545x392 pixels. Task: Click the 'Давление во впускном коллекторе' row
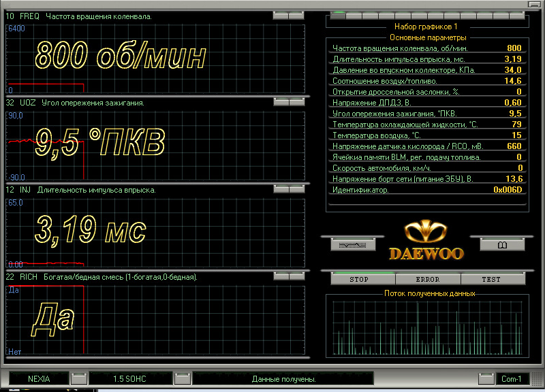click(427, 70)
